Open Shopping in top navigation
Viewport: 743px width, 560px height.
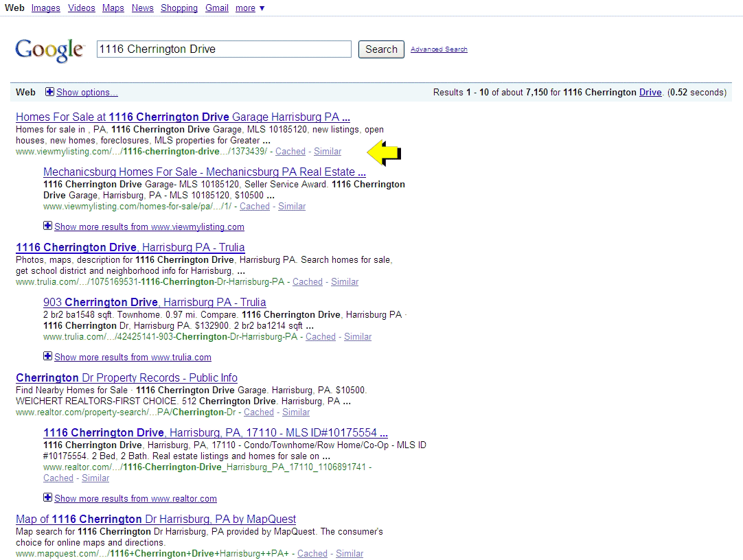click(x=179, y=8)
